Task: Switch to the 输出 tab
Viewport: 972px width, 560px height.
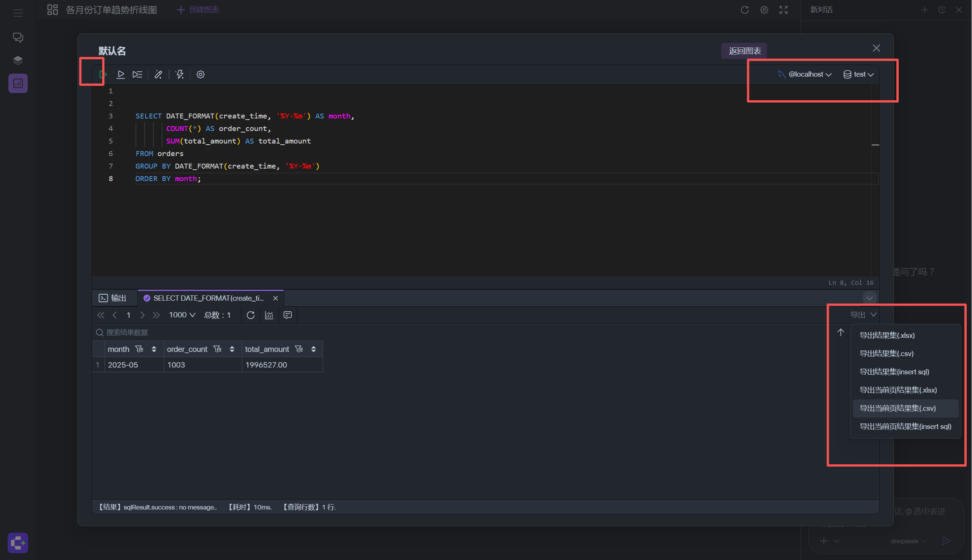Action: coord(113,298)
